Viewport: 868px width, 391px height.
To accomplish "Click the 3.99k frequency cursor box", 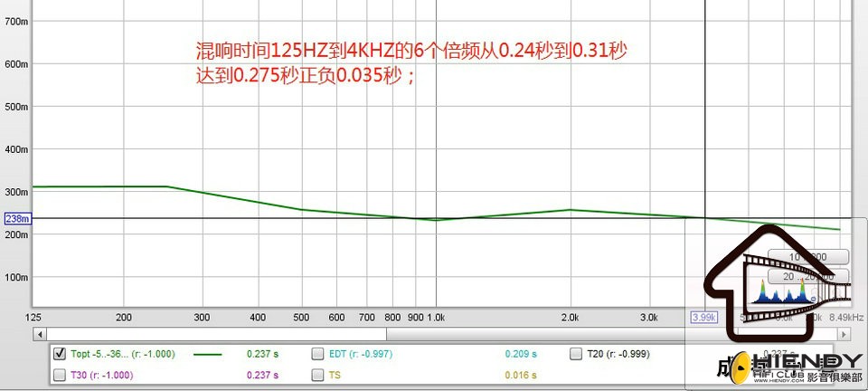I will [704, 318].
